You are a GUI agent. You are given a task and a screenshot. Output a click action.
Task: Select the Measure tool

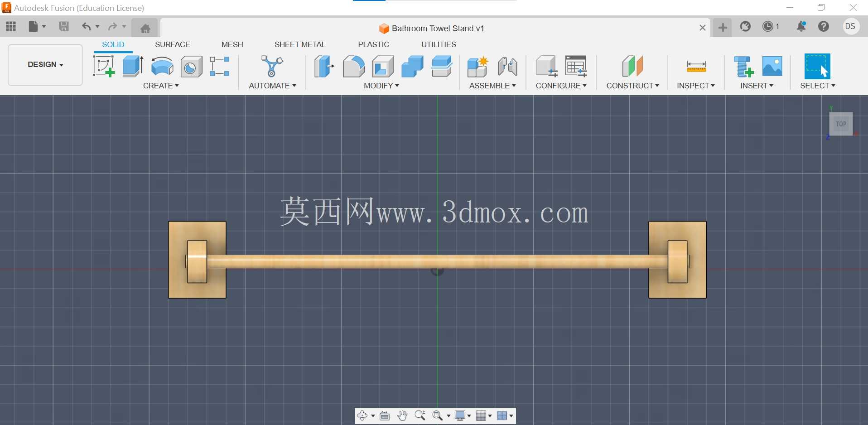click(696, 67)
